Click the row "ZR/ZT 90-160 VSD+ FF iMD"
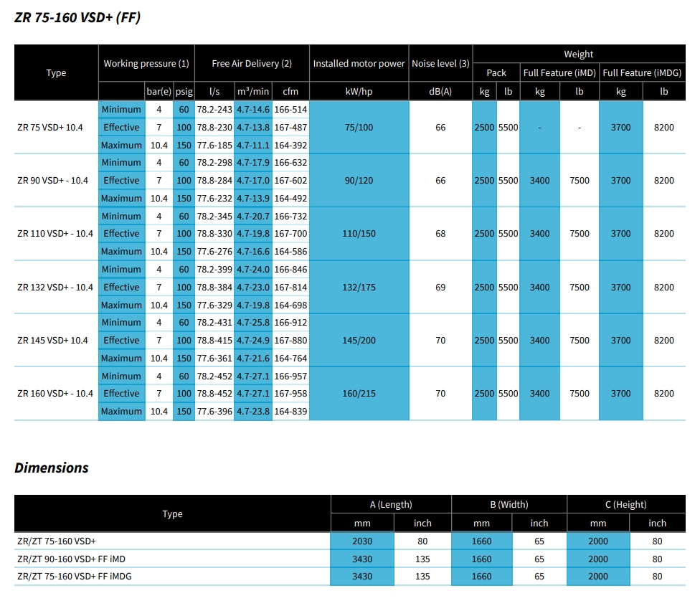The width and height of the screenshot is (700, 606). (350, 559)
